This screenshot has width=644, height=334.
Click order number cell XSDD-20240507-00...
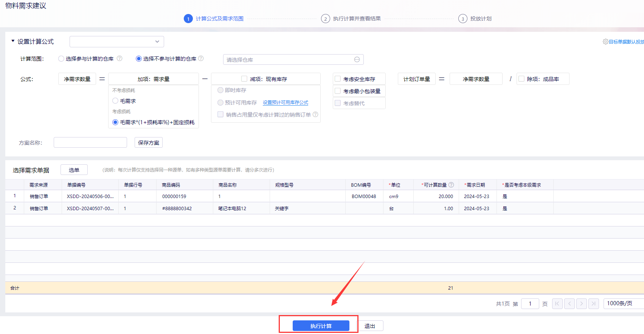pos(90,208)
